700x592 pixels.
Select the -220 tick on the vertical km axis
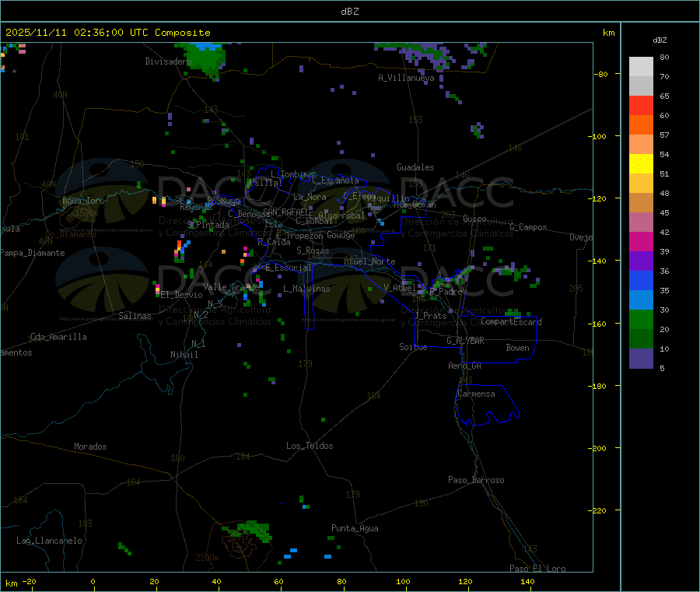click(x=597, y=511)
